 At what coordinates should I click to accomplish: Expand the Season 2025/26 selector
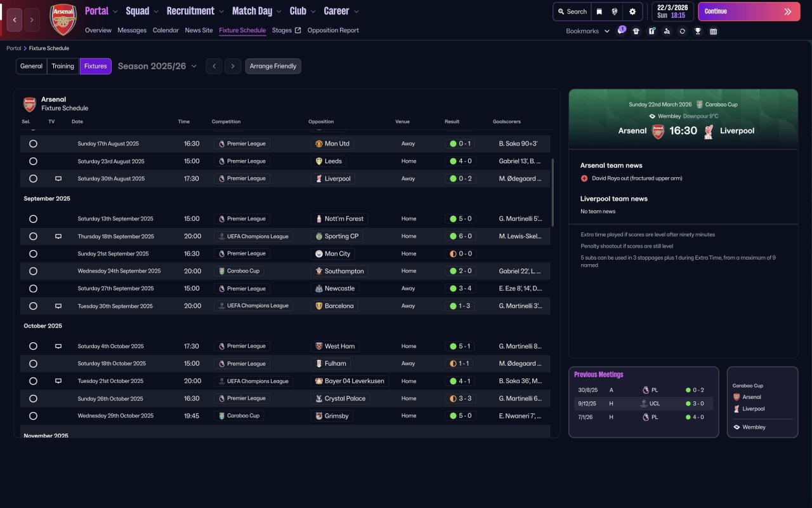click(x=157, y=66)
